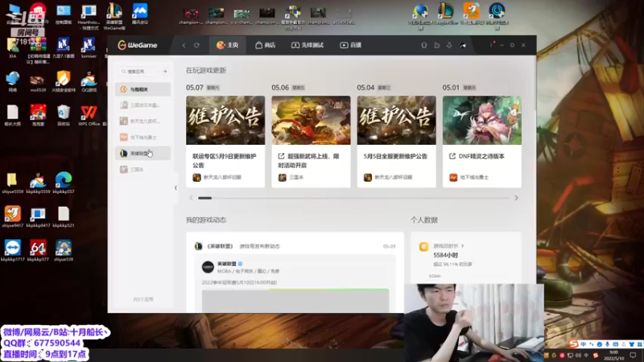The height and width of the screenshot is (362, 644).
Task: Open 回收站 recycle bin
Action: 64,115
